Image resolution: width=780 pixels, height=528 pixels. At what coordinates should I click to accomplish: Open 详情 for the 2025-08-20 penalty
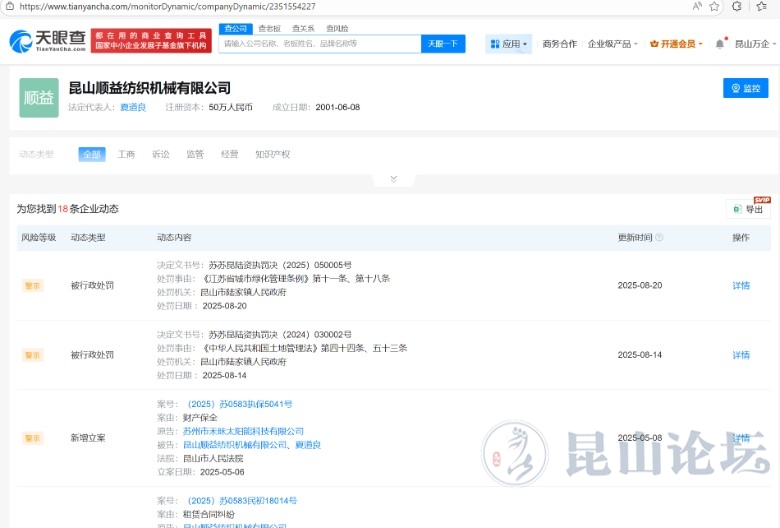click(740, 285)
